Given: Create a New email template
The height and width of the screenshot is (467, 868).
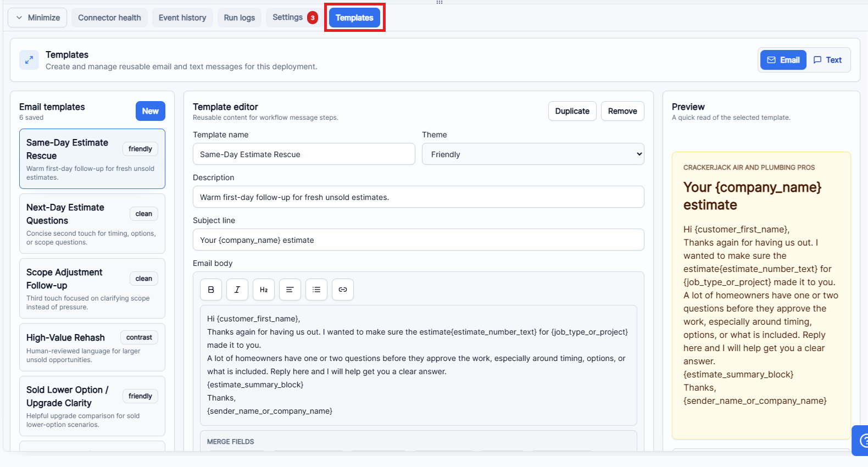Looking at the screenshot, I should (151, 111).
